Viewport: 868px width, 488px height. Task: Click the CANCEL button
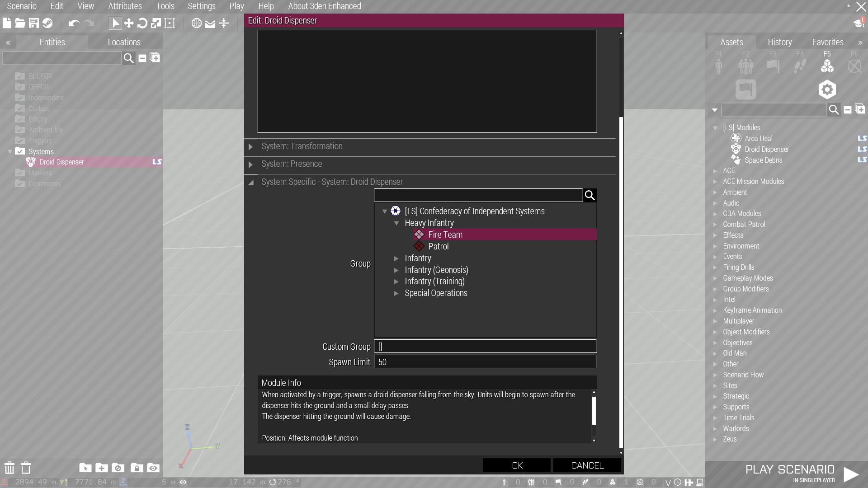(587, 465)
